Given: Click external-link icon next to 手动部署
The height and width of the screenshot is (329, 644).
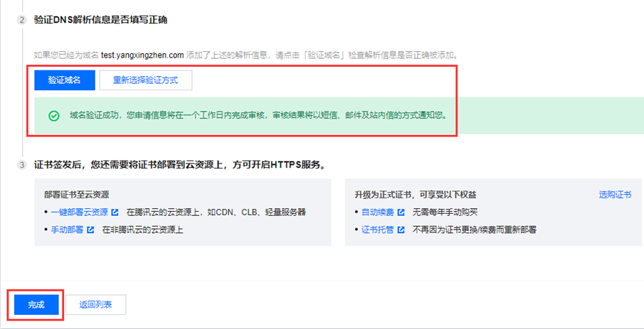Looking at the screenshot, I should (90, 230).
